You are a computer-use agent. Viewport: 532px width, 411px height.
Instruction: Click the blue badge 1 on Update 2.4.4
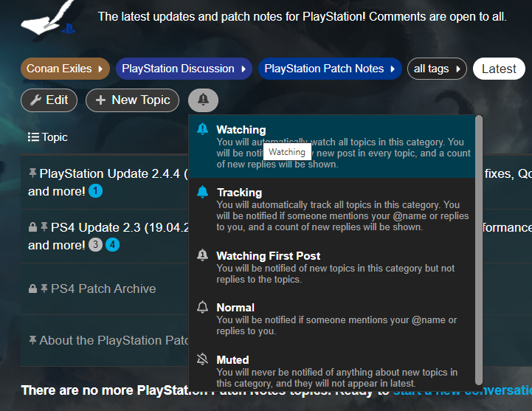point(96,190)
